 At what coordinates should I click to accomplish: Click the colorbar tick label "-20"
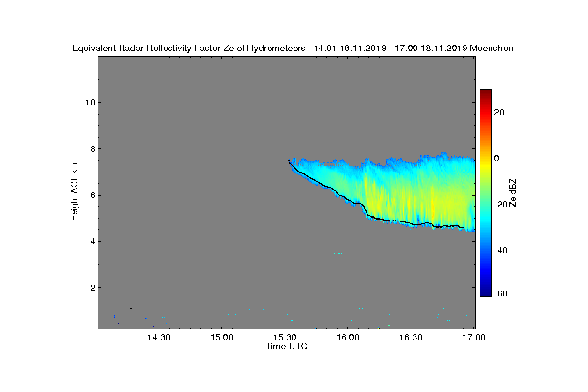coord(501,204)
